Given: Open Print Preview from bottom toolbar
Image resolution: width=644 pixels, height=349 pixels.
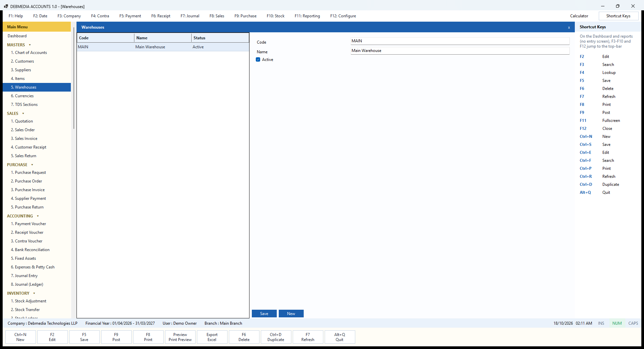Looking at the screenshot, I should 180,337.
